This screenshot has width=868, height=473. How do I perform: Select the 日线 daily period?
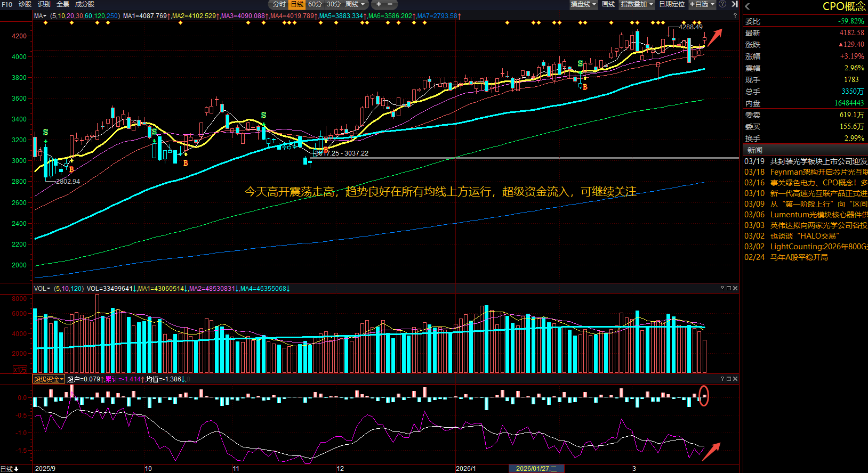tap(297, 4)
